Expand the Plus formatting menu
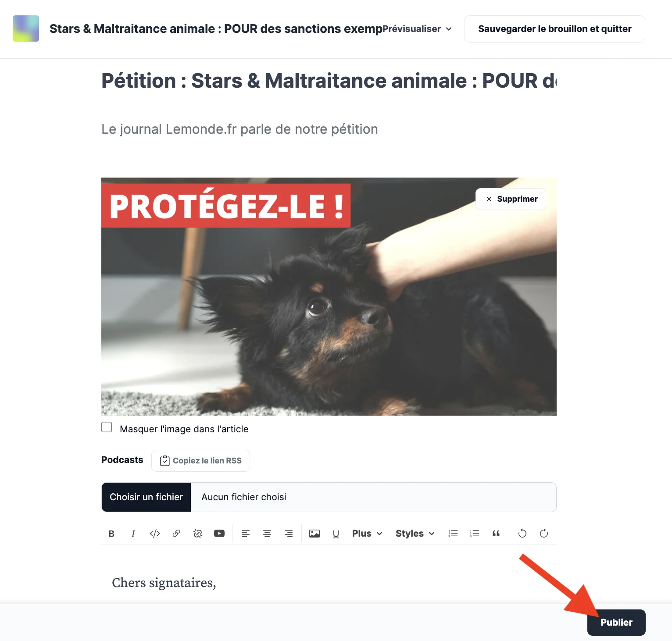The height and width of the screenshot is (641, 672). [367, 534]
